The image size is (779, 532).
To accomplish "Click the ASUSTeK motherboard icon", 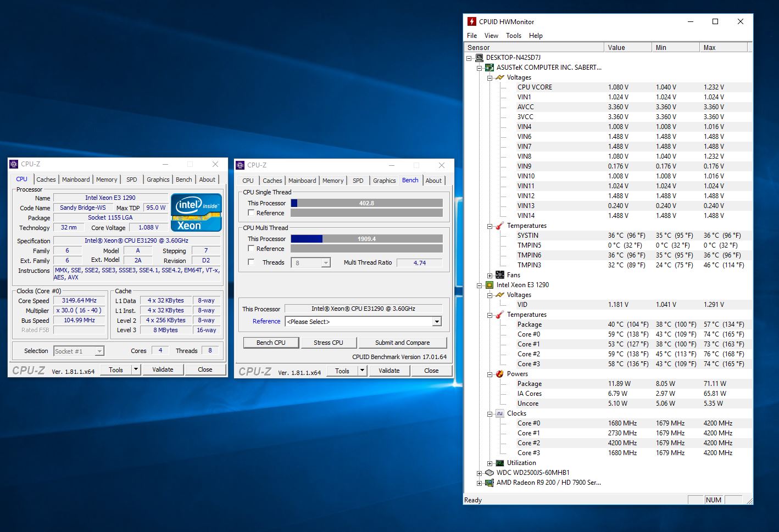I will [x=489, y=68].
